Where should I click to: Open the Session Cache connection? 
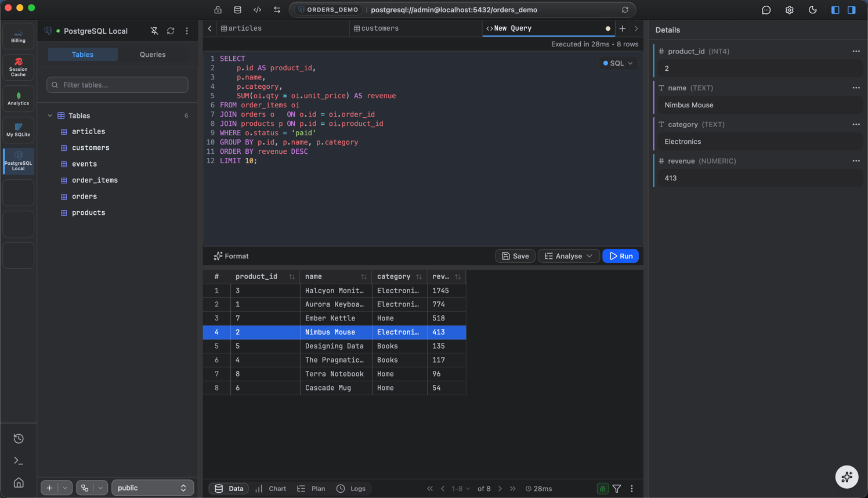(x=19, y=67)
